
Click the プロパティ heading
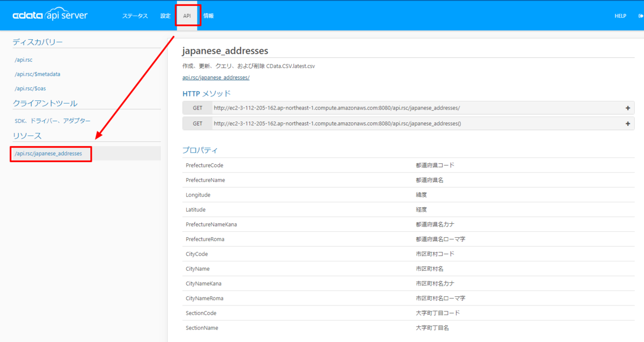pos(200,150)
